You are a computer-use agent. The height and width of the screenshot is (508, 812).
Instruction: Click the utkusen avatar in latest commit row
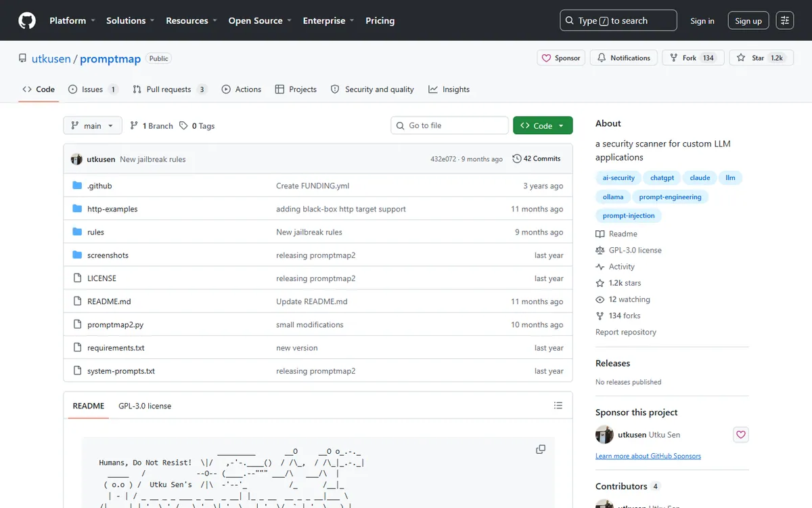click(76, 159)
